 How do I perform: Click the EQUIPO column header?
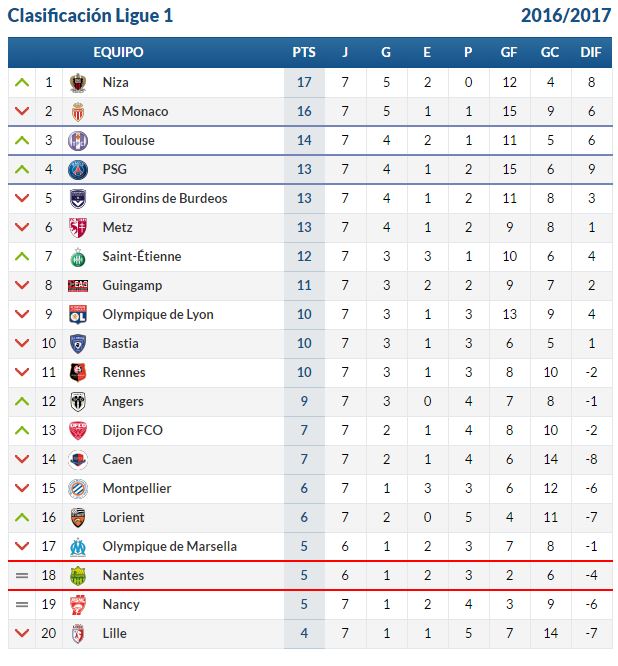(118, 52)
